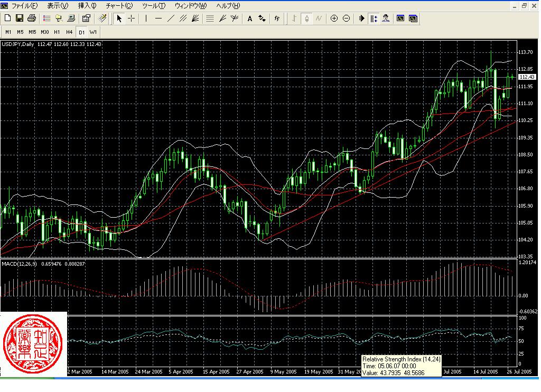Image resolution: width=541 pixels, height=392 pixels.
Task: Toggle candlestick chart display mode
Action: pyautogui.click(x=306, y=18)
